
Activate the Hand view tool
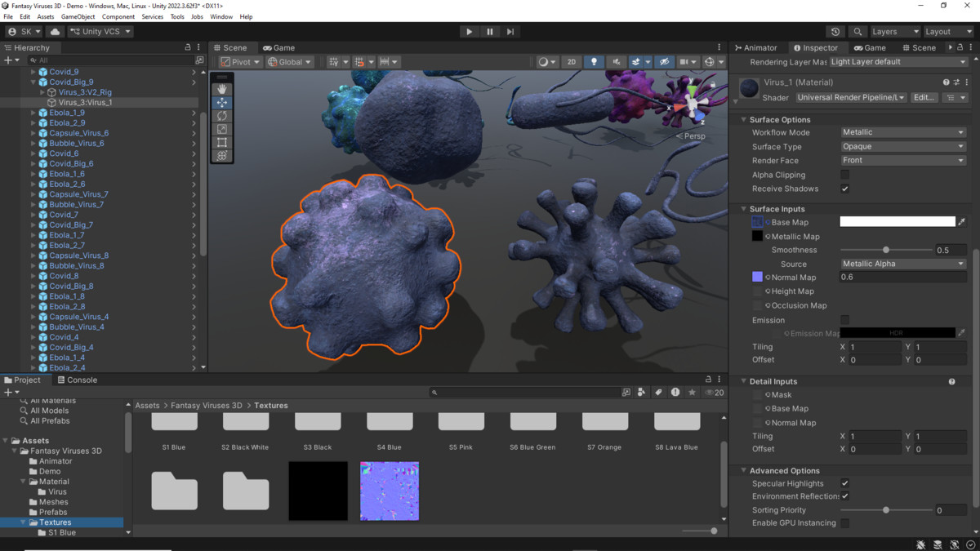click(x=221, y=88)
